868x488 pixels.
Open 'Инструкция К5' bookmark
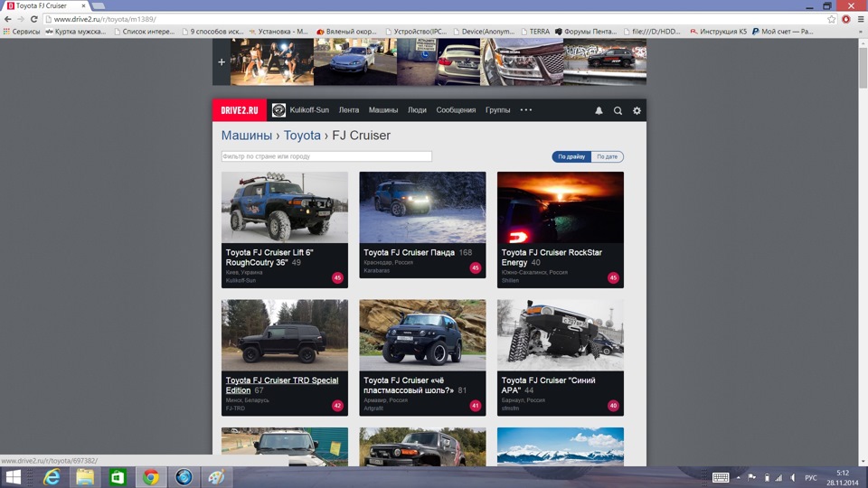point(718,32)
